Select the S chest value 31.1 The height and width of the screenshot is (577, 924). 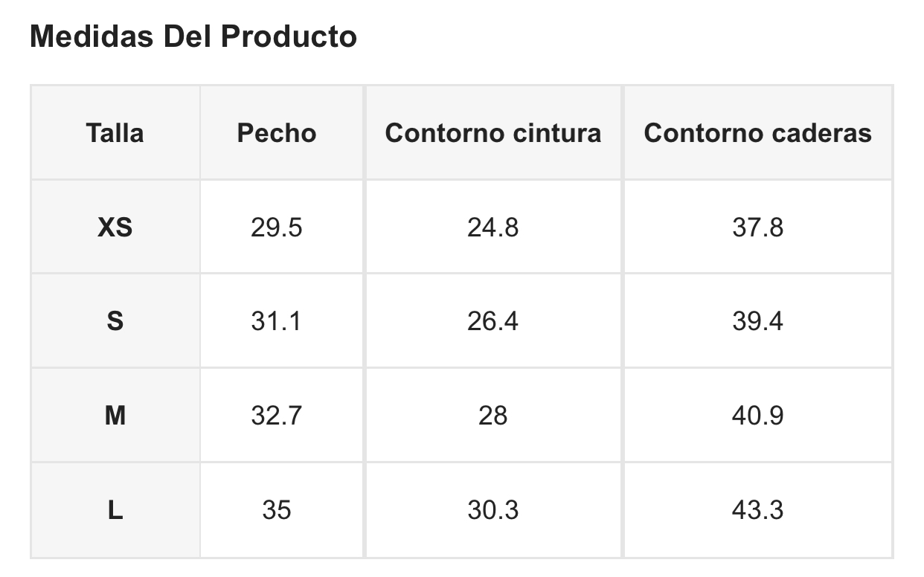coord(277,321)
